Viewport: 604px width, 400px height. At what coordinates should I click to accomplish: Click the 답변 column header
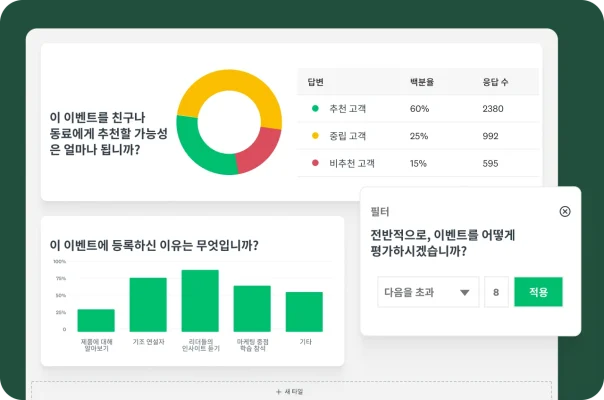[x=315, y=82]
